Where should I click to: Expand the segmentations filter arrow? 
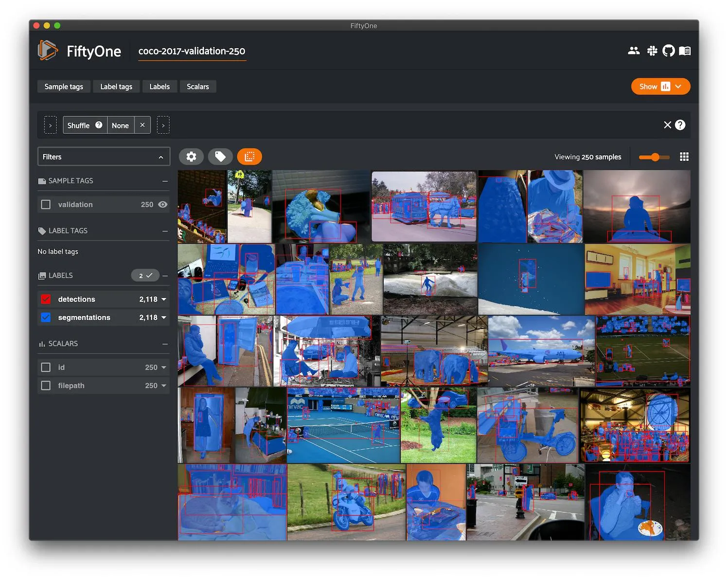point(164,317)
